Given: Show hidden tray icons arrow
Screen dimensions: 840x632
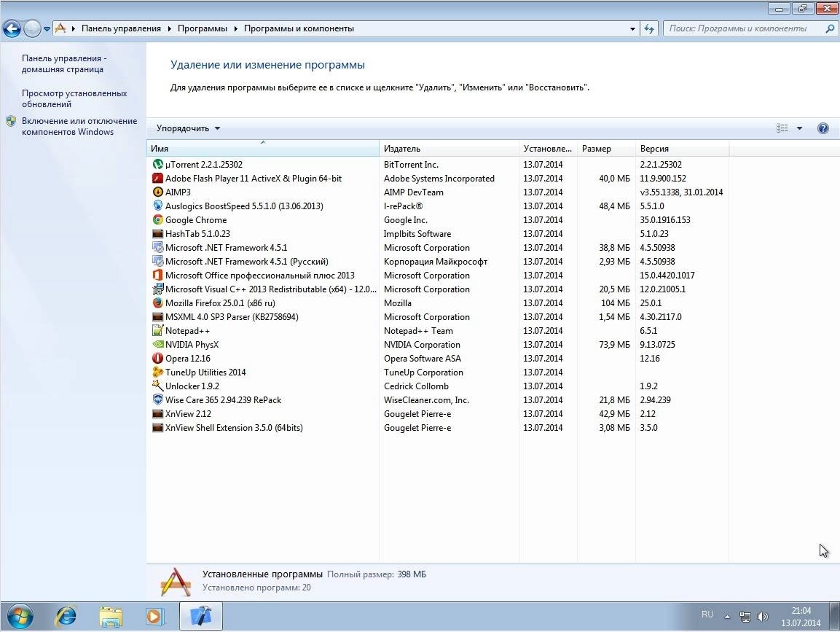Looking at the screenshot, I should point(727,617).
